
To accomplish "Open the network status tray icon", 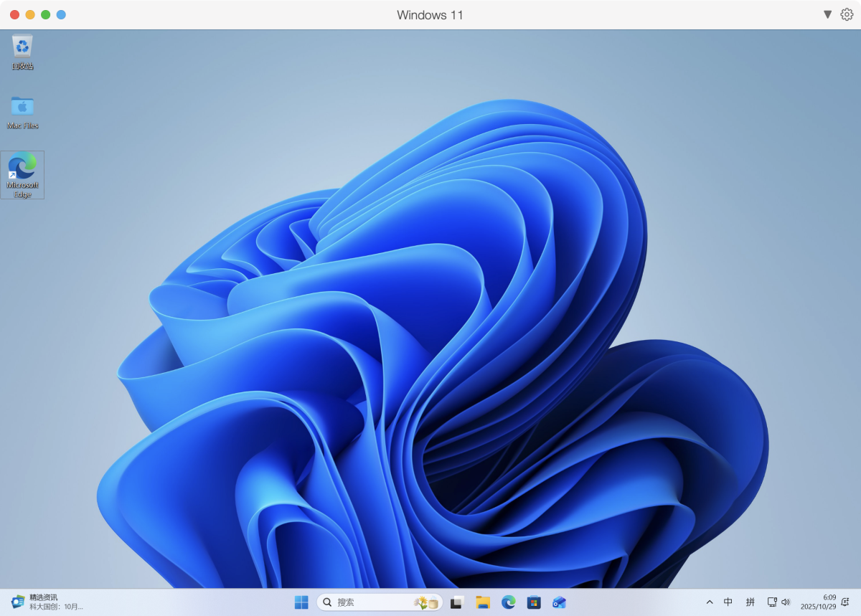I will 772,602.
